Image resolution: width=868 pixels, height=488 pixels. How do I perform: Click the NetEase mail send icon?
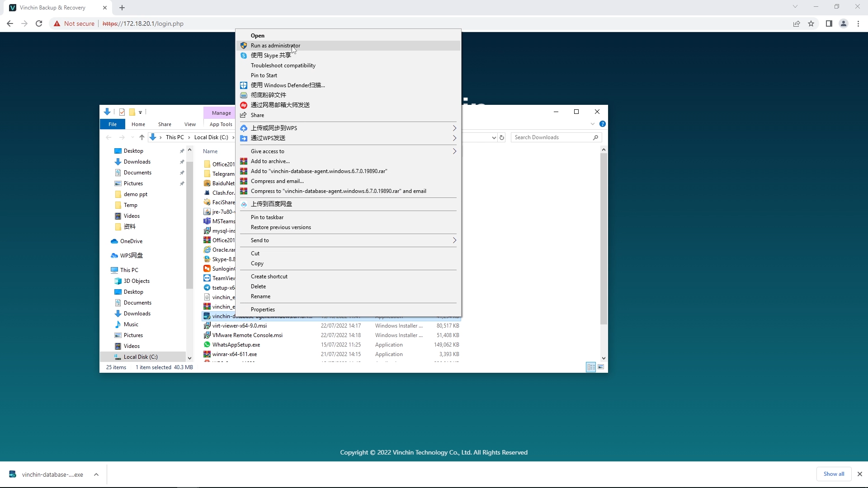coord(244,105)
